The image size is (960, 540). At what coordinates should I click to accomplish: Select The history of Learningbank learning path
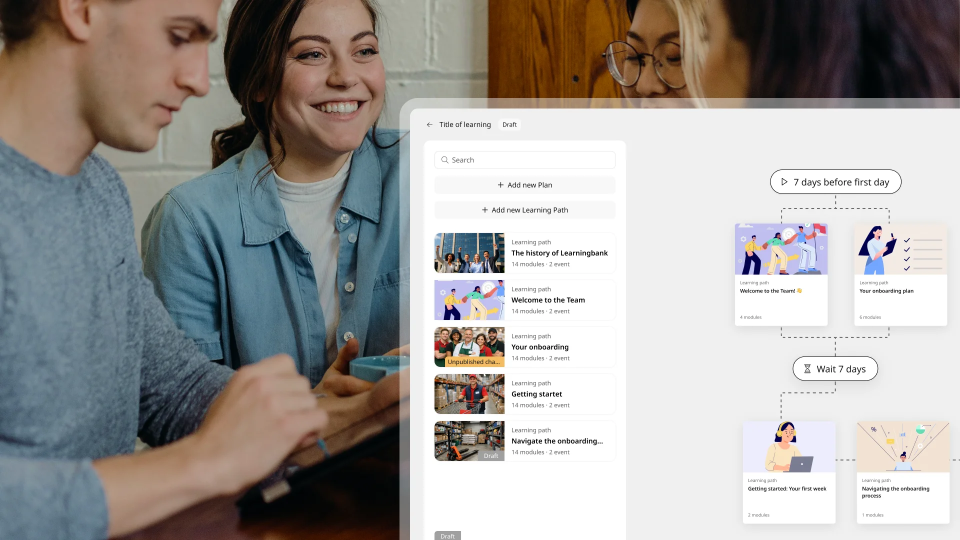point(525,253)
